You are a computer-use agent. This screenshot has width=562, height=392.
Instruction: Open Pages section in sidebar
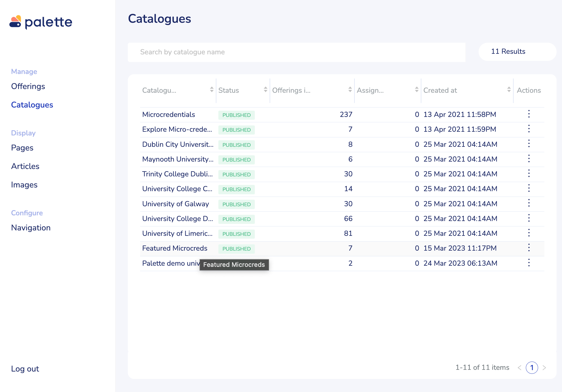(x=22, y=148)
